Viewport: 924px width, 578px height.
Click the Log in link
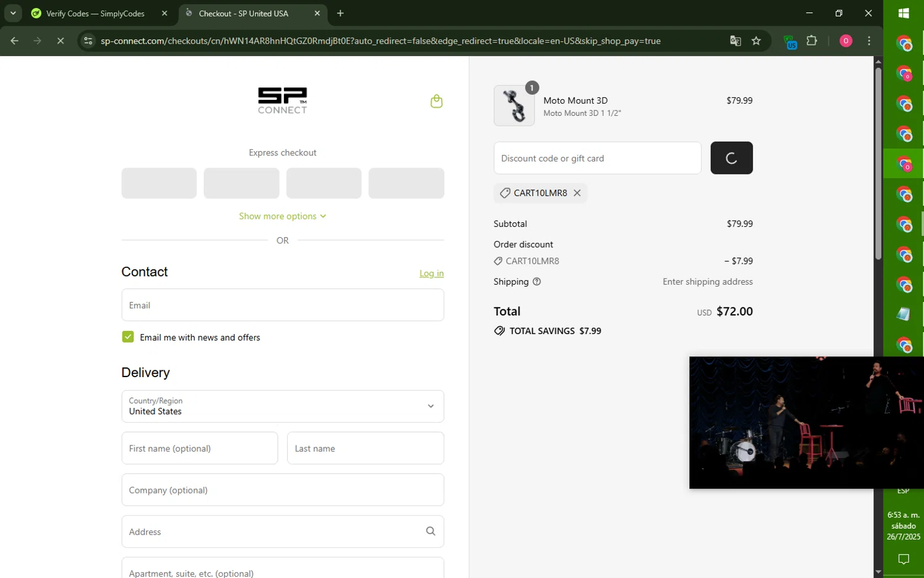coord(431,274)
